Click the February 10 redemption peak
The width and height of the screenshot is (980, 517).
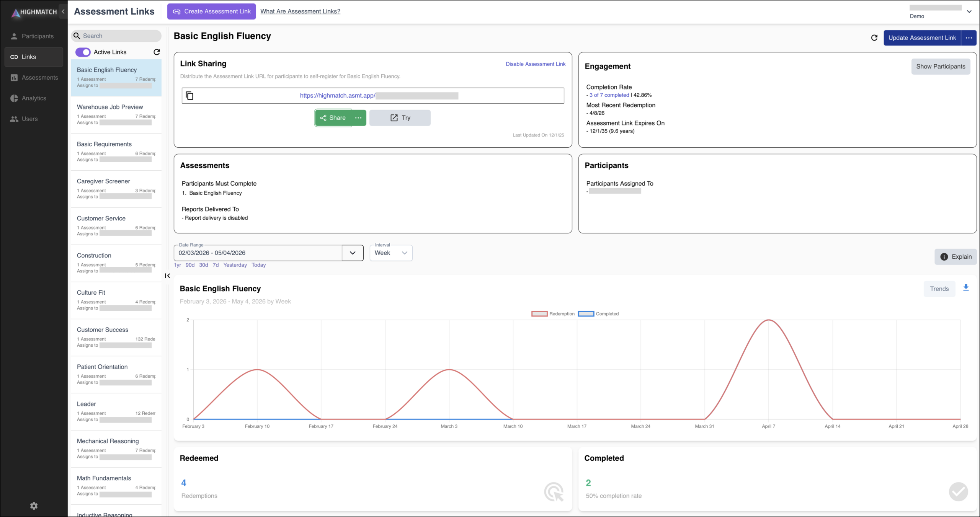[x=257, y=370]
